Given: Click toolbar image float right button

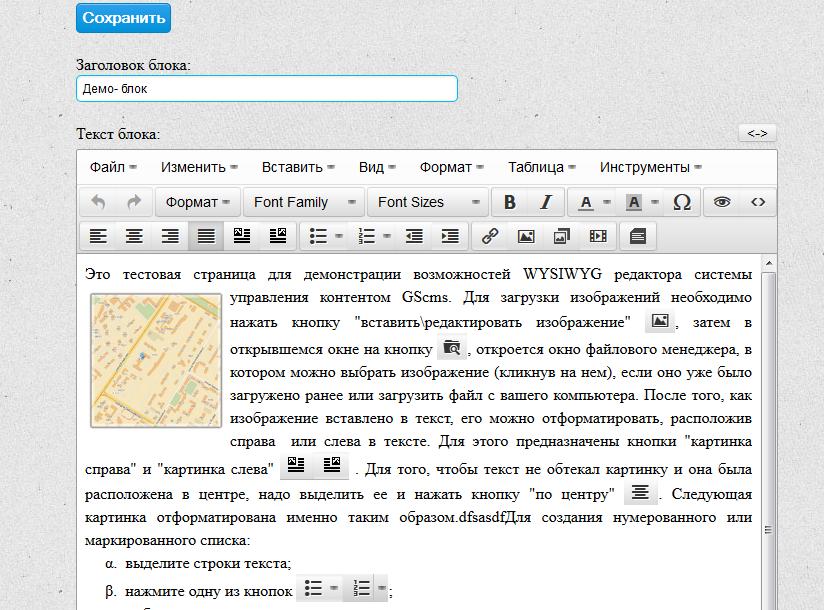Looking at the screenshot, I should [277, 236].
